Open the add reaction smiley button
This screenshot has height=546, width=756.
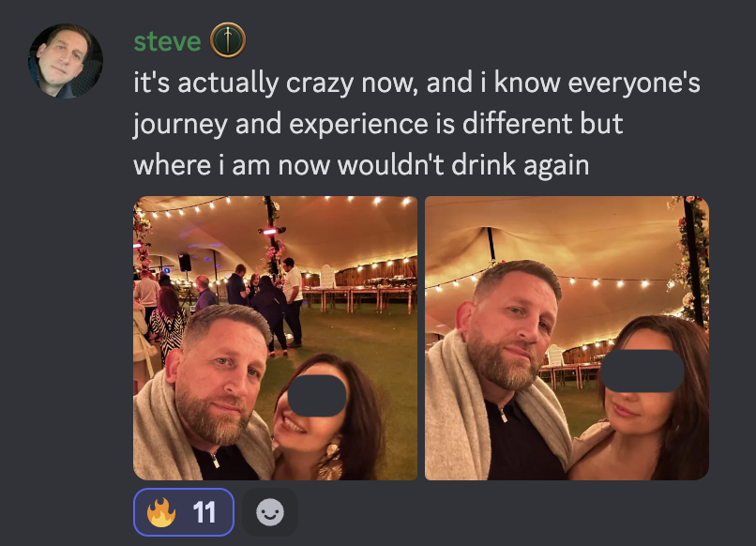tap(270, 511)
